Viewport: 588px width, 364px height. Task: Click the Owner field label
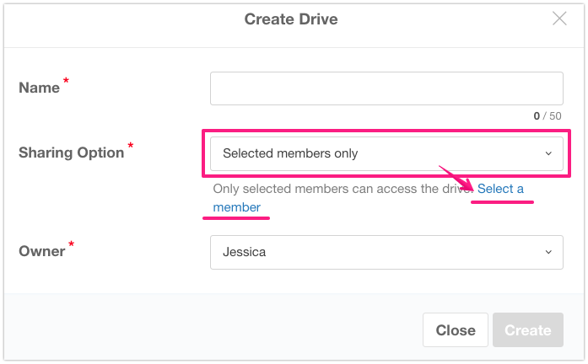(x=41, y=251)
